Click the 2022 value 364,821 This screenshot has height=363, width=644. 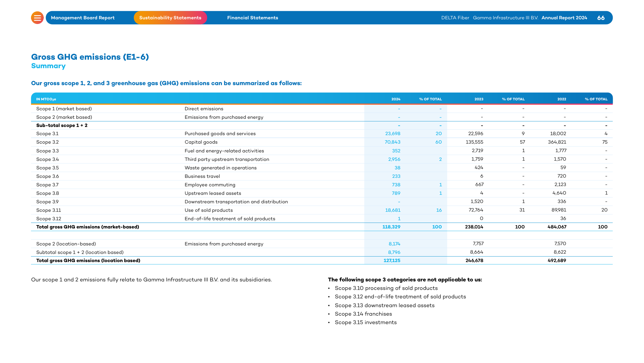pos(557,142)
